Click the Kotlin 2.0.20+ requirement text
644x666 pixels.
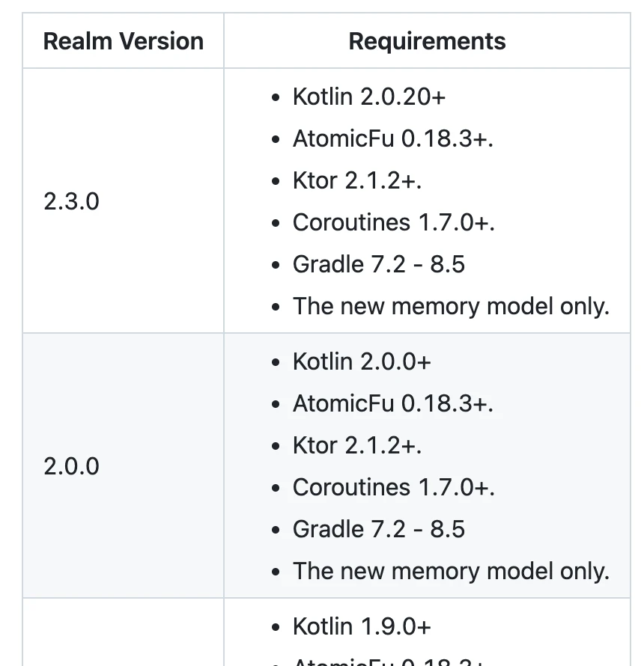369,97
